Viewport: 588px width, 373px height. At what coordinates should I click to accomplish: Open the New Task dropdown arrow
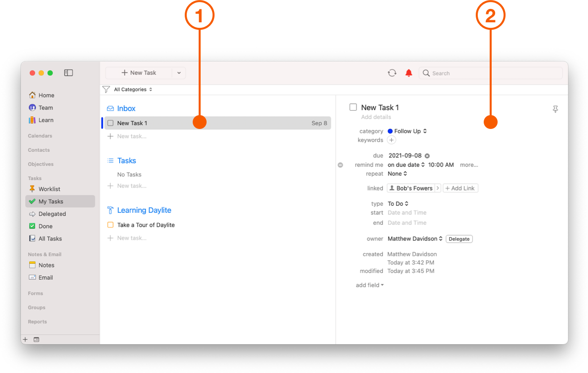[x=179, y=72]
